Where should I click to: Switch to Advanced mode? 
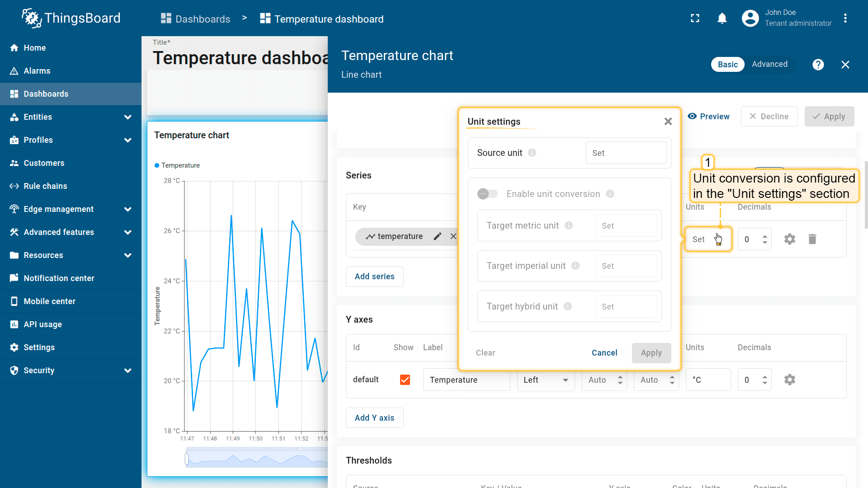[x=769, y=64]
